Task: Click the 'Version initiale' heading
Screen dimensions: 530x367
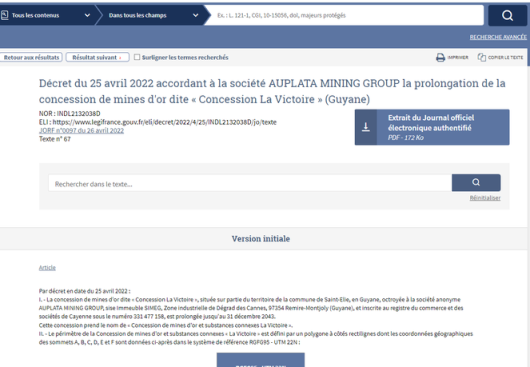Action: point(261,239)
